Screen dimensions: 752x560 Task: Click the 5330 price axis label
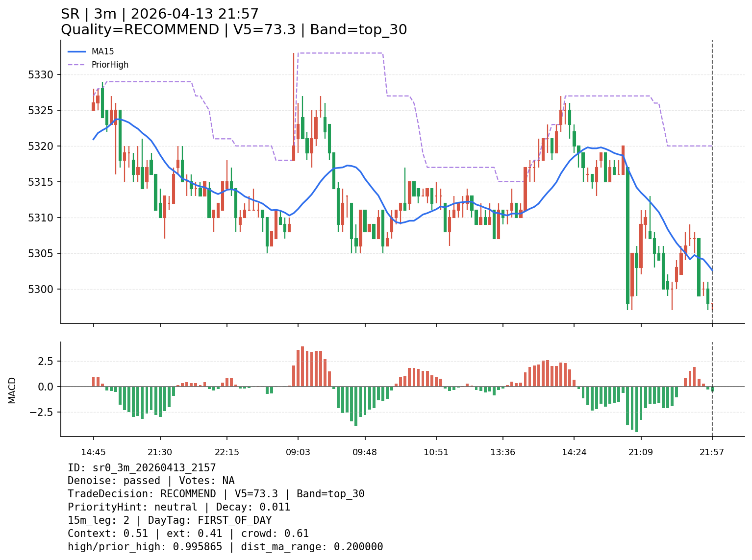tap(43, 75)
